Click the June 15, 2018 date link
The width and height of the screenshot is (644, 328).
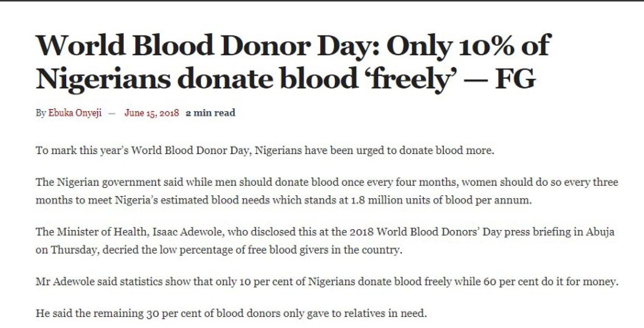pyautogui.click(x=152, y=113)
